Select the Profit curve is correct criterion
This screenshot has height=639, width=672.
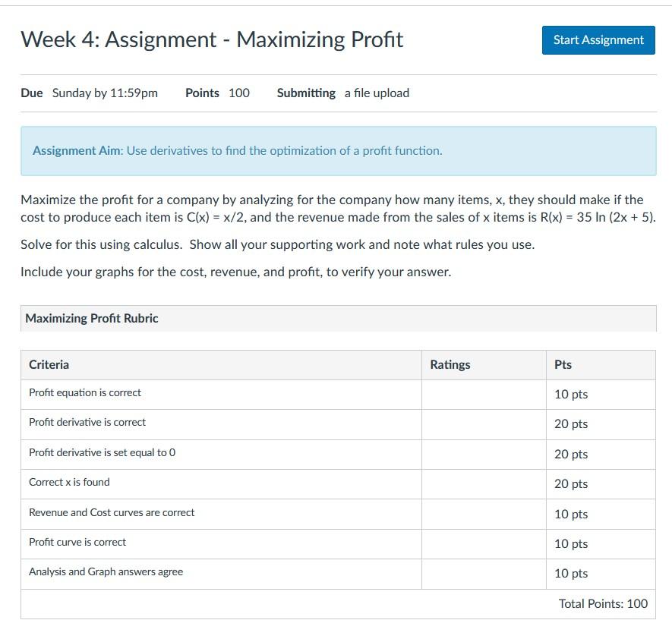click(77, 543)
